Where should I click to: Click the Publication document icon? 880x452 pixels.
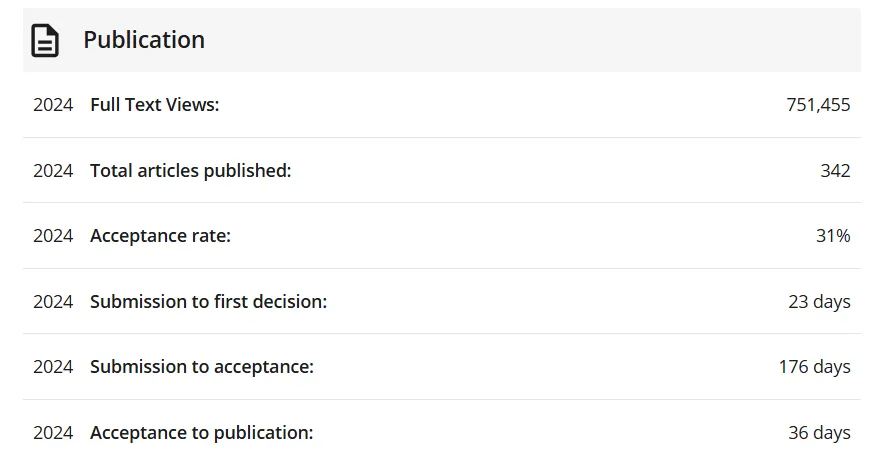point(45,40)
